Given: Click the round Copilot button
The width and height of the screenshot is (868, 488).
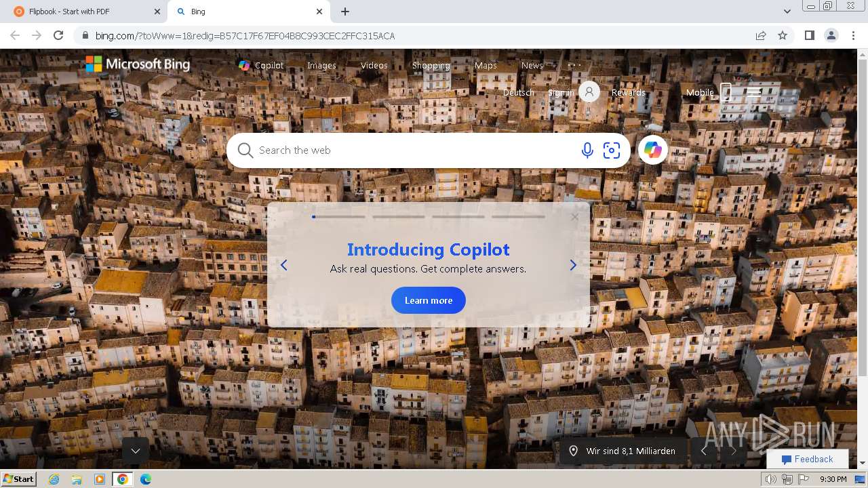Looking at the screenshot, I should pyautogui.click(x=653, y=150).
